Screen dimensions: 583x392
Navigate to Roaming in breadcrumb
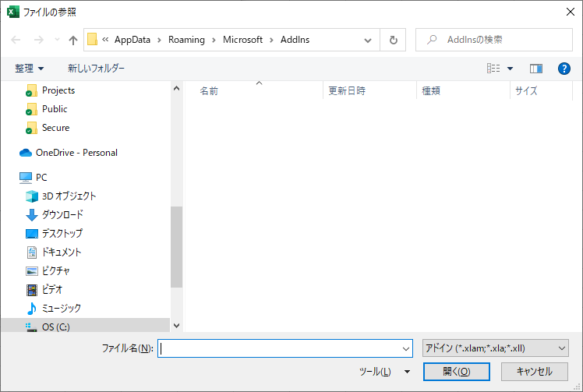click(x=186, y=40)
